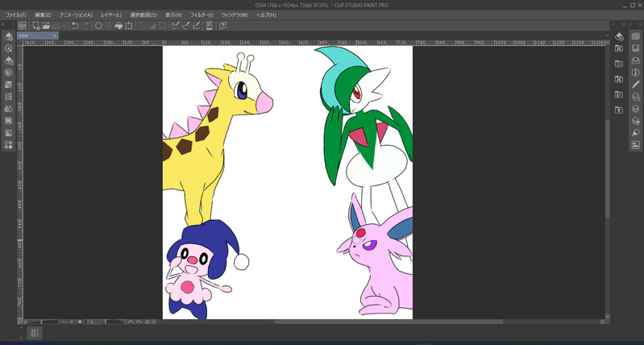Toggle snap to ruler in the command bar

[x=176, y=26]
